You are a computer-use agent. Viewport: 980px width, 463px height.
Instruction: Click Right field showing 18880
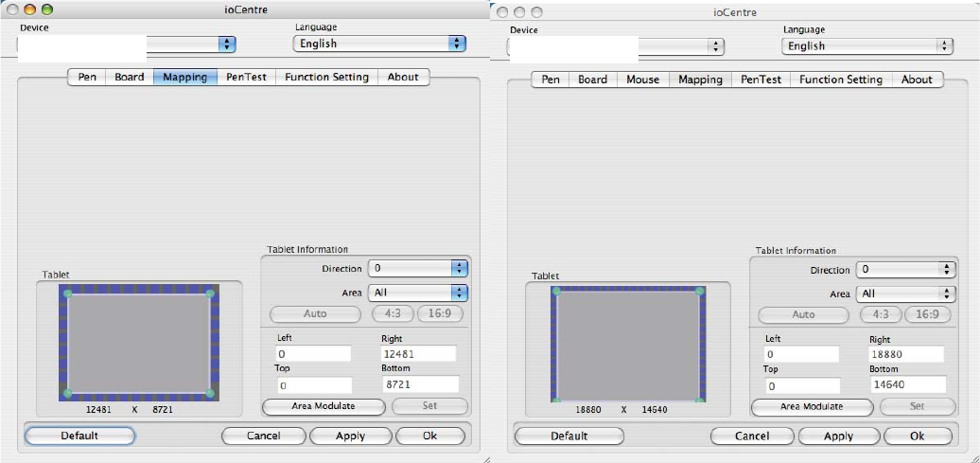pos(907,354)
